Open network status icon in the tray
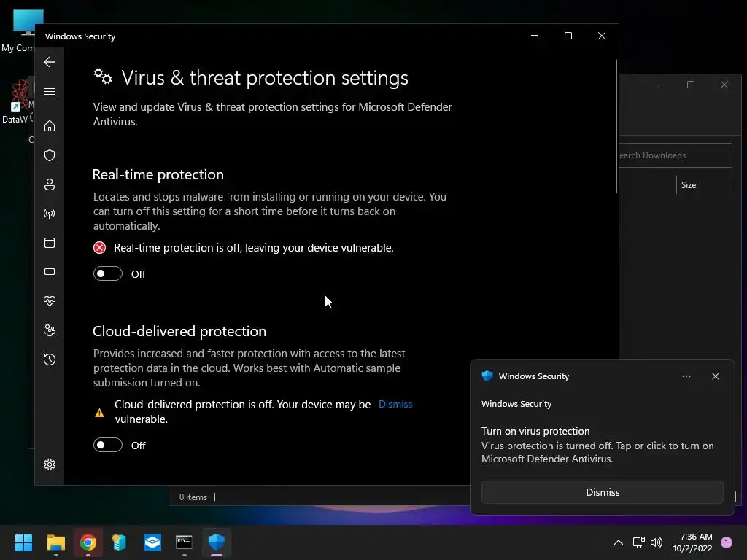The image size is (747, 560). [638, 542]
